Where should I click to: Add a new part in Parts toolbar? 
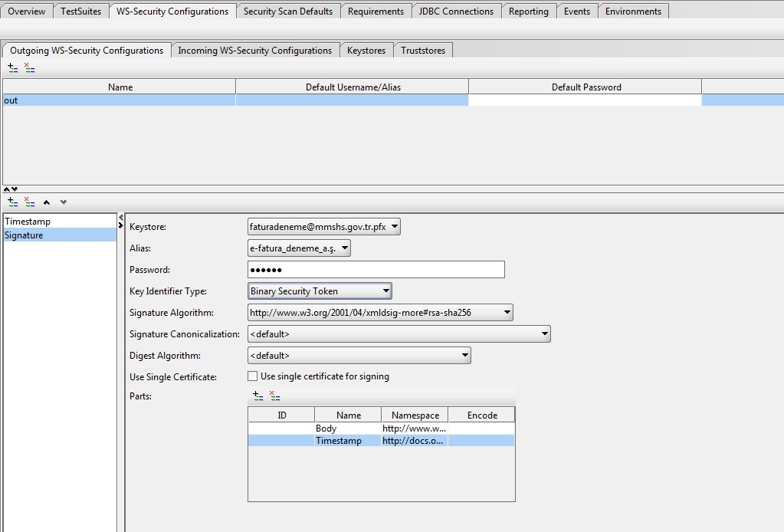pyautogui.click(x=258, y=396)
